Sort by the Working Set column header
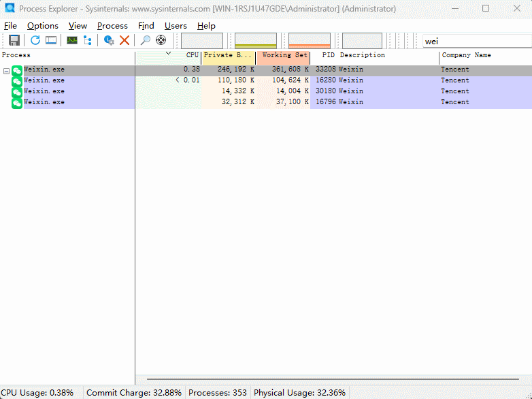This screenshot has height=399, width=532. pyautogui.click(x=284, y=55)
